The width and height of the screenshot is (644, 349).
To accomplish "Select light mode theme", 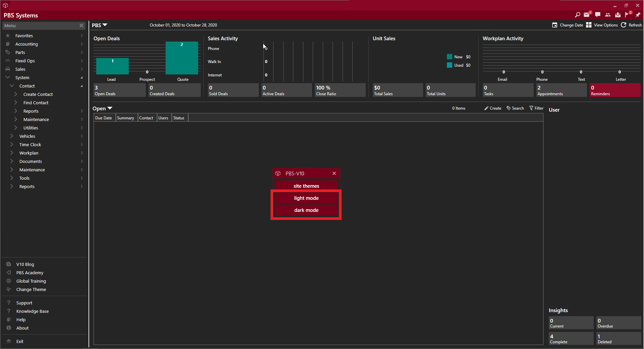I will [306, 198].
